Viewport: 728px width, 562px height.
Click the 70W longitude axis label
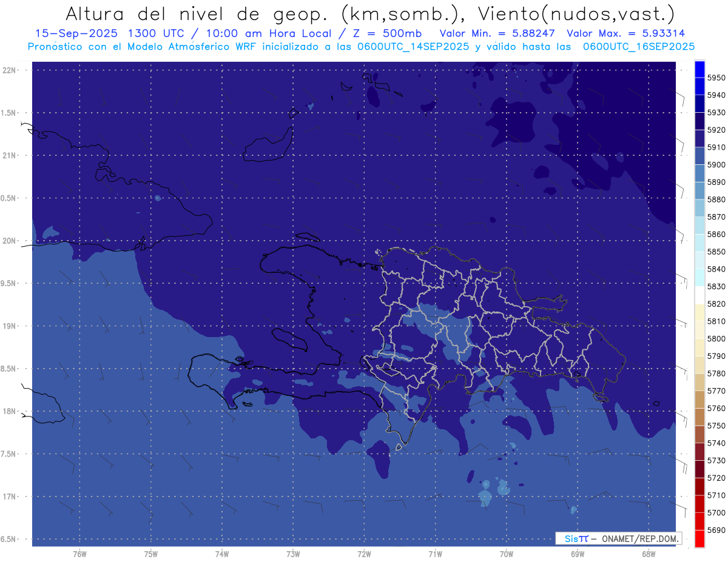tap(507, 554)
